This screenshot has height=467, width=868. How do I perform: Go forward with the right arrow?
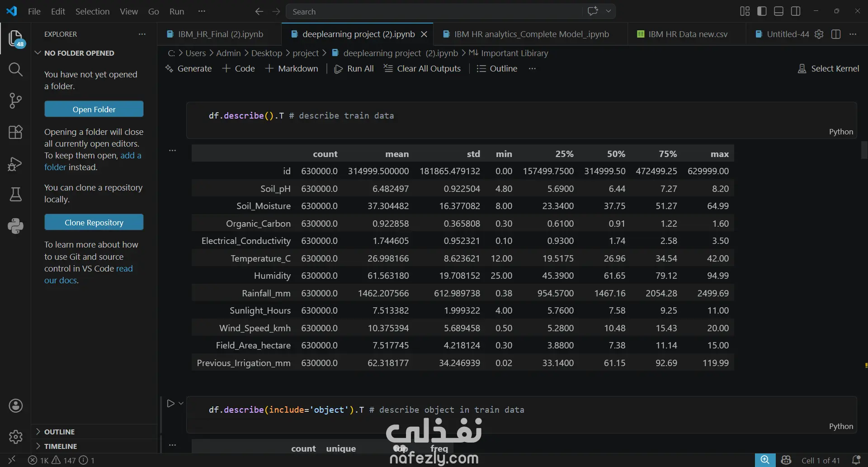[276, 11]
